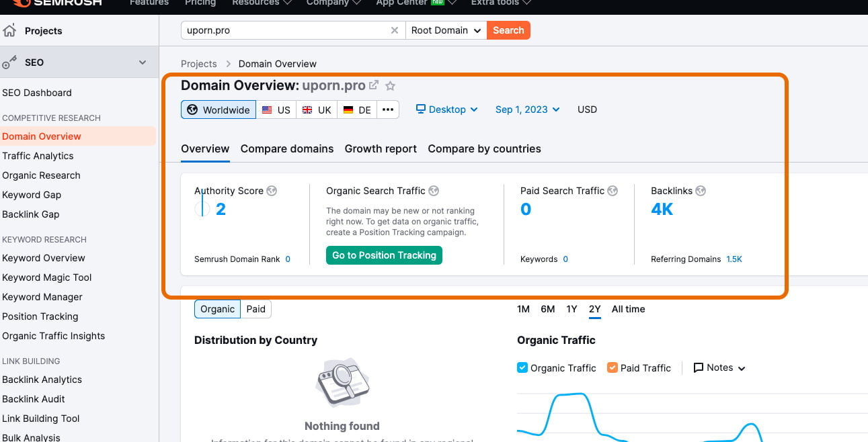The height and width of the screenshot is (442, 868).
Task: Toggle Paid Traffic checkbox
Action: (613, 367)
